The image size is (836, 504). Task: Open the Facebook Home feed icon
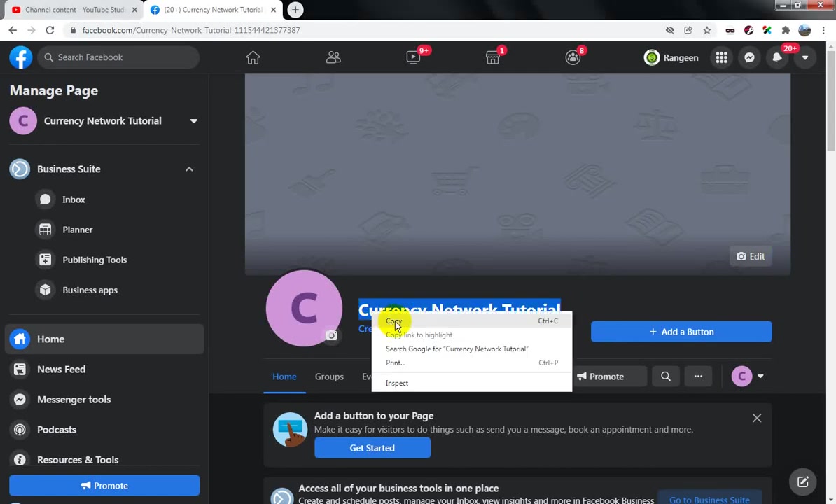(253, 57)
